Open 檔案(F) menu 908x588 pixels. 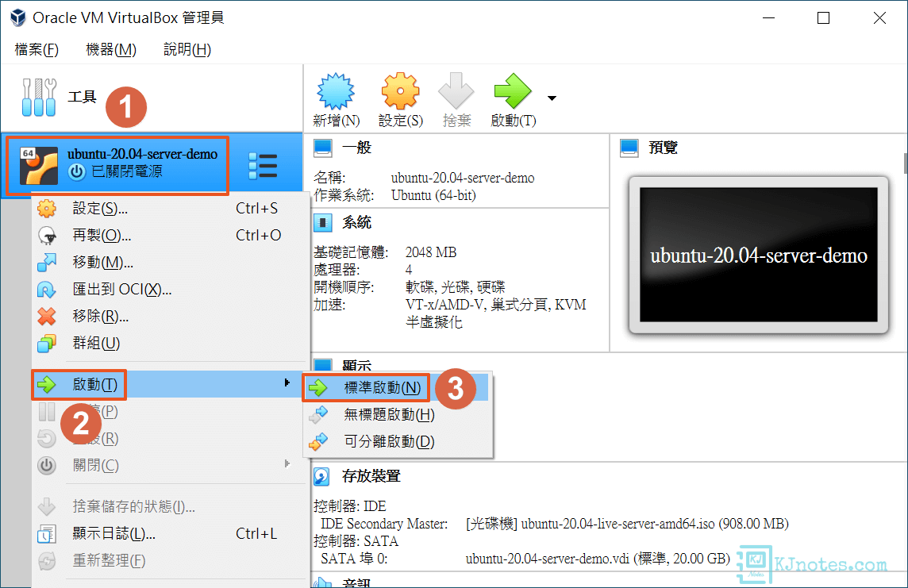coord(37,50)
